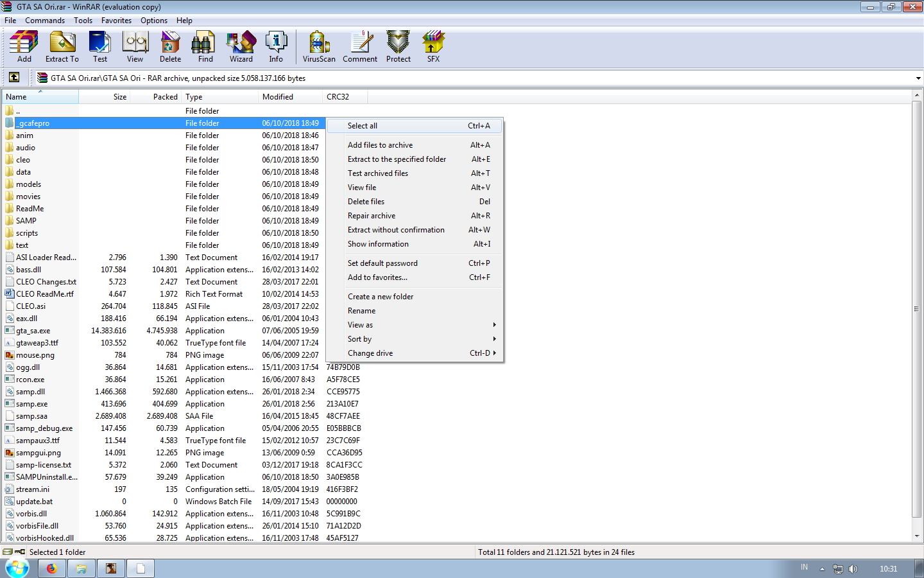Click the scrollbar up arrow
This screenshot has height=578, width=924.
pos(917,96)
